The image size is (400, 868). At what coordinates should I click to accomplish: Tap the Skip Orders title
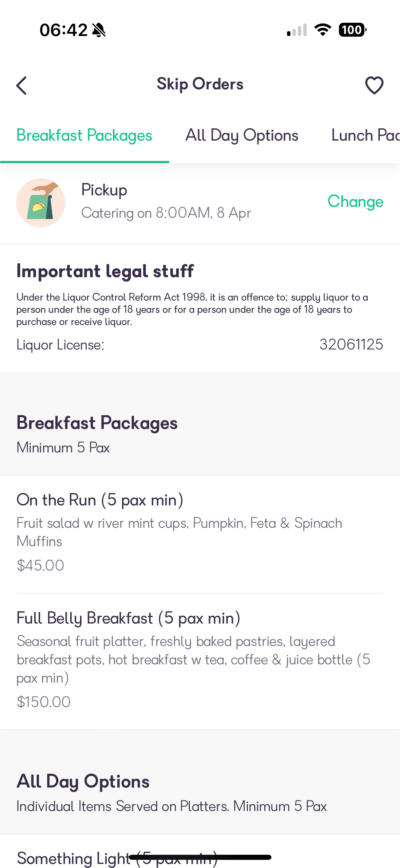200,84
